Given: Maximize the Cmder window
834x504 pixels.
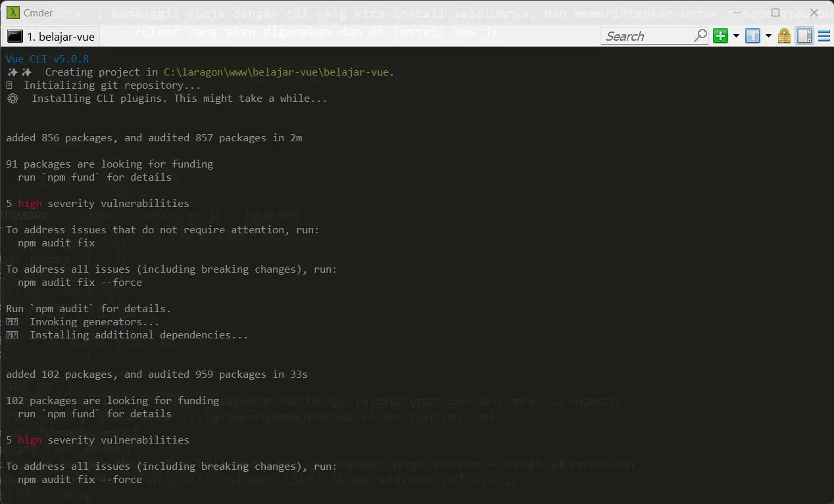Looking at the screenshot, I should click(775, 12).
